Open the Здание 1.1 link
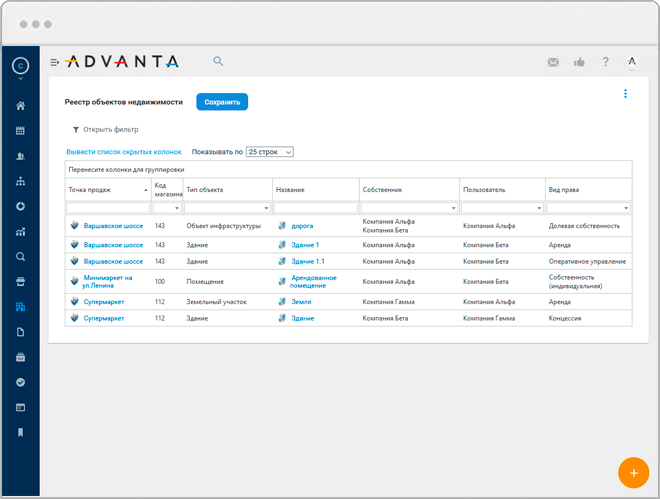Viewport: 660px width, 499px height. tap(308, 261)
